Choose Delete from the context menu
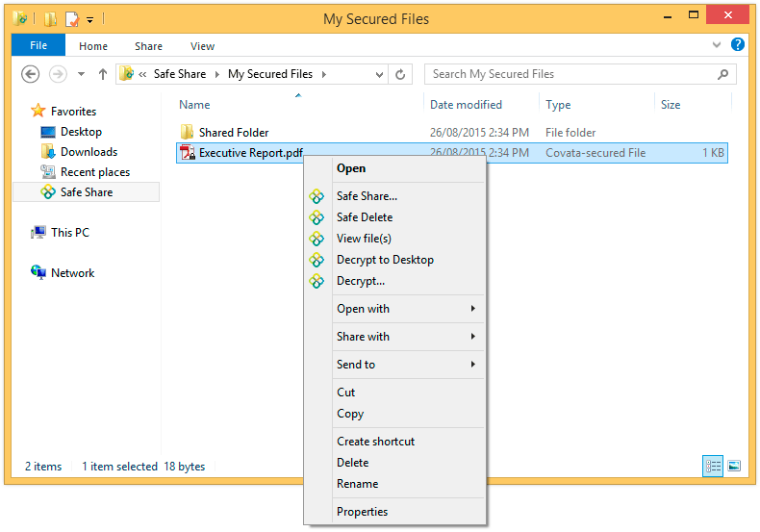Image resolution: width=760 pixels, height=532 pixels. 352,463
